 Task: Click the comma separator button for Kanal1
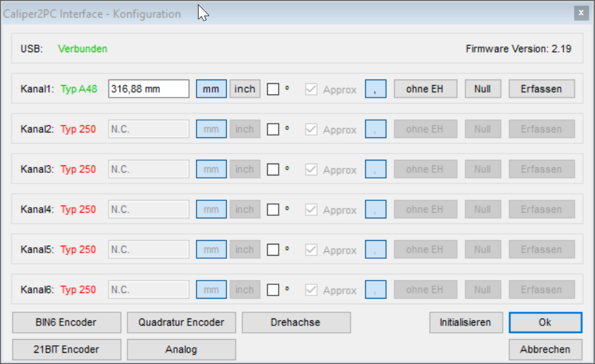click(x=375, y=89)
